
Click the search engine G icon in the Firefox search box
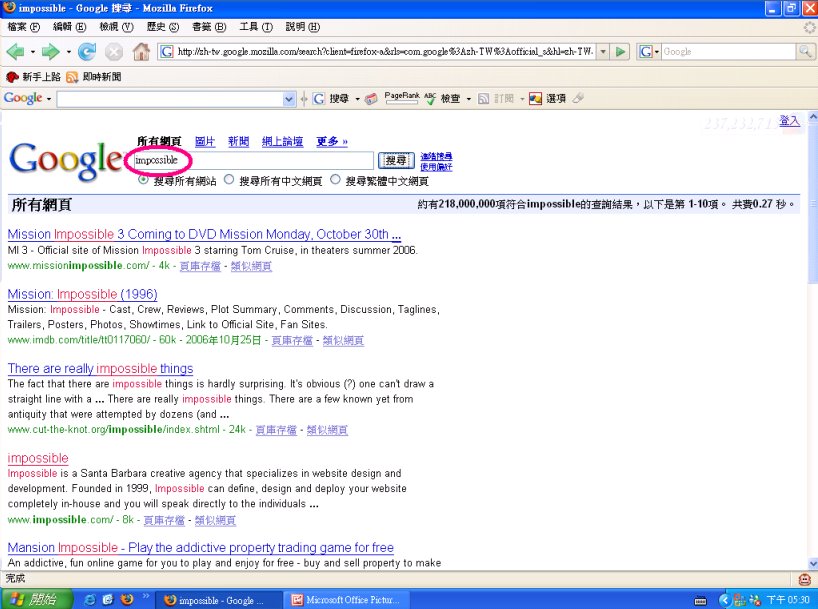(645, 52)
